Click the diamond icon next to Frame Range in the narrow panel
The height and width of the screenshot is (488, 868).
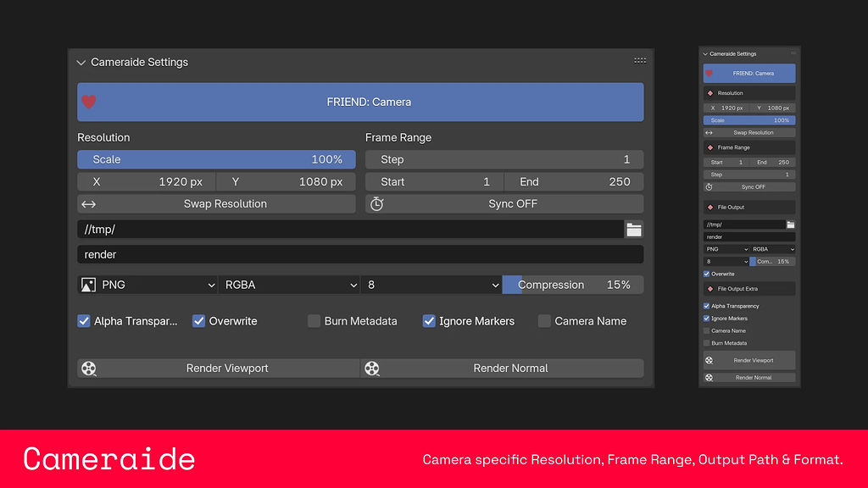[710, 147]
